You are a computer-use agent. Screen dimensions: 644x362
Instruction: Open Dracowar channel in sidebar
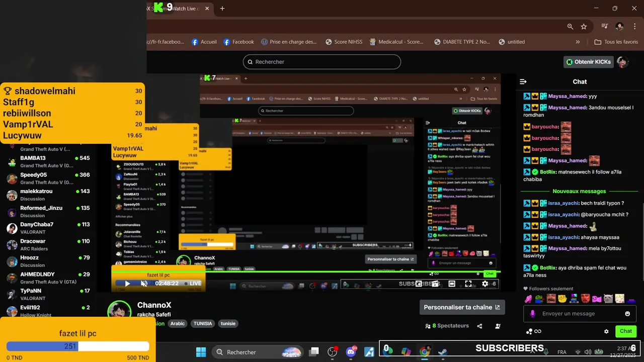(48, 245)
